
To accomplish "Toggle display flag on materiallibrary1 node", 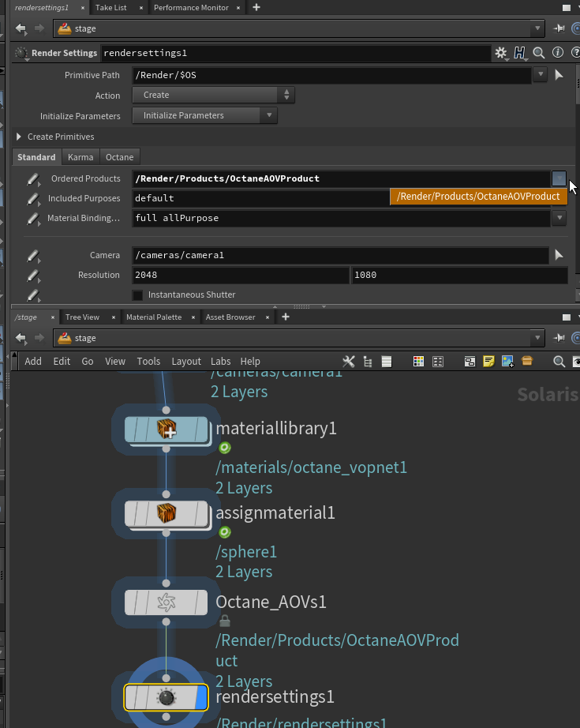I will (201, 429).
